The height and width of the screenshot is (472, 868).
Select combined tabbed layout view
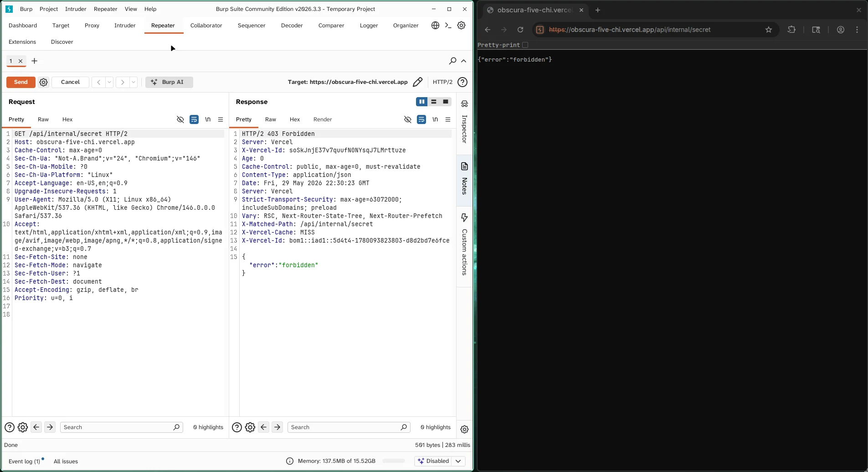click(x=446, y=102)
